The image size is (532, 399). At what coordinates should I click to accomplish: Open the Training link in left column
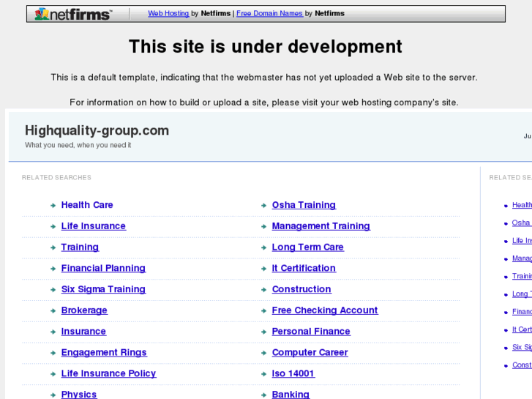[x=80, y=247]
